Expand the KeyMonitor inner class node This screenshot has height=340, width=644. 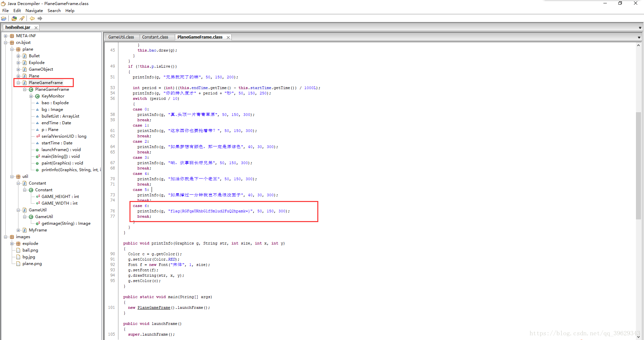point(31,96)
